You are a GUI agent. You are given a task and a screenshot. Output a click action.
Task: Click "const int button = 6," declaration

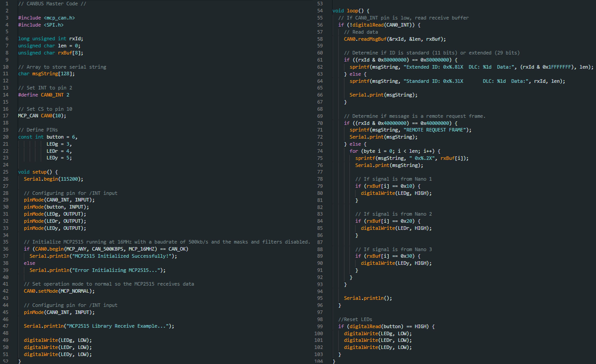point(48,137)
